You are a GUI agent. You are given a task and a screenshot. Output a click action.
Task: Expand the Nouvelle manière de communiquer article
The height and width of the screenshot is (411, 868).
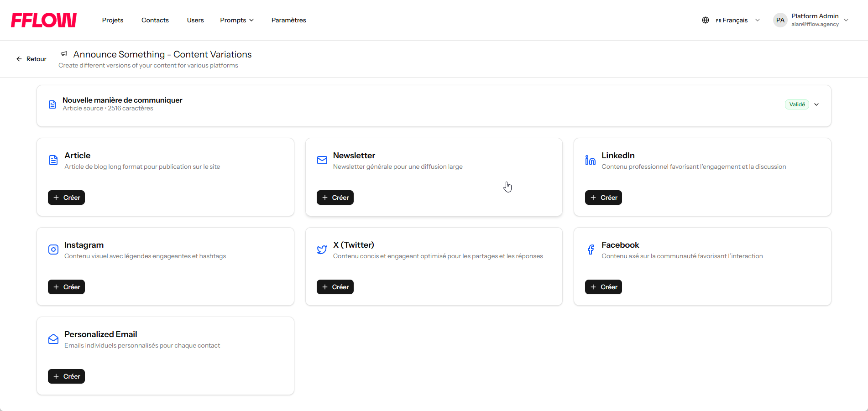[816, 104]
